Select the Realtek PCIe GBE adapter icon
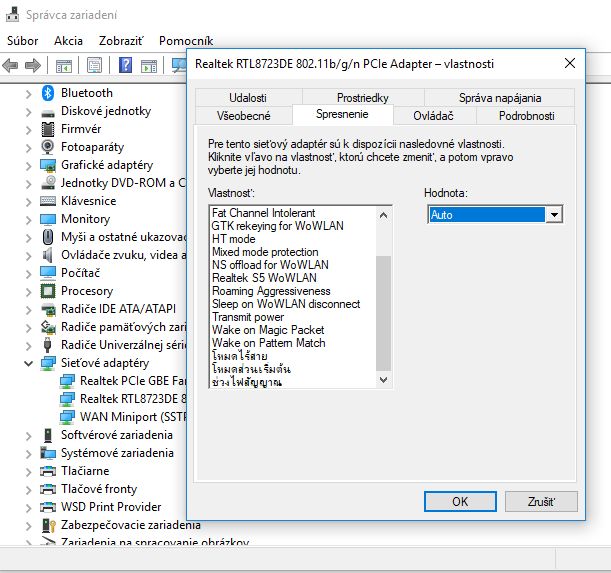 (x=67, y=381)
